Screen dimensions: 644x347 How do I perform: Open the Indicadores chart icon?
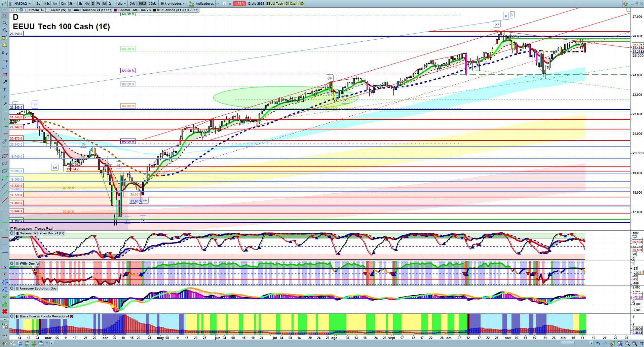pyautogui.click(x=191, y=4)
